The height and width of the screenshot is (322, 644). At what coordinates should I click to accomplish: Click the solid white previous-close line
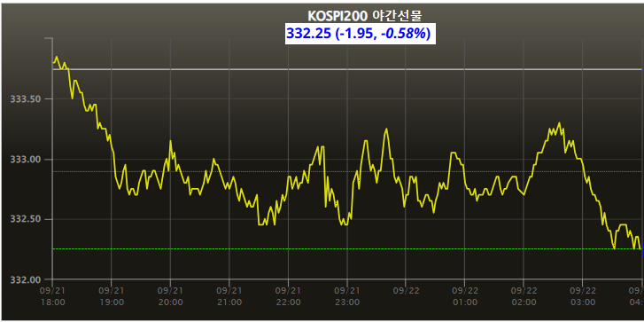pos(347,69)
